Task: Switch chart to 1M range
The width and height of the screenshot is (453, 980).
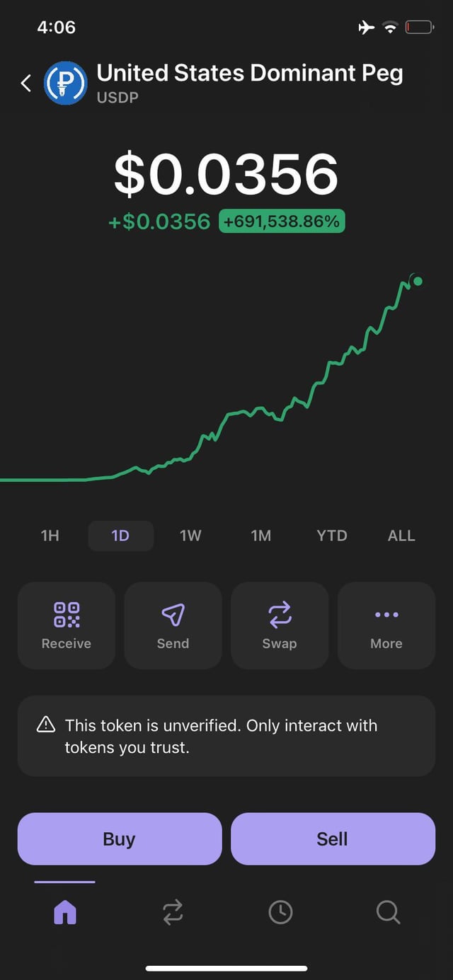Action: coord(261,536)
